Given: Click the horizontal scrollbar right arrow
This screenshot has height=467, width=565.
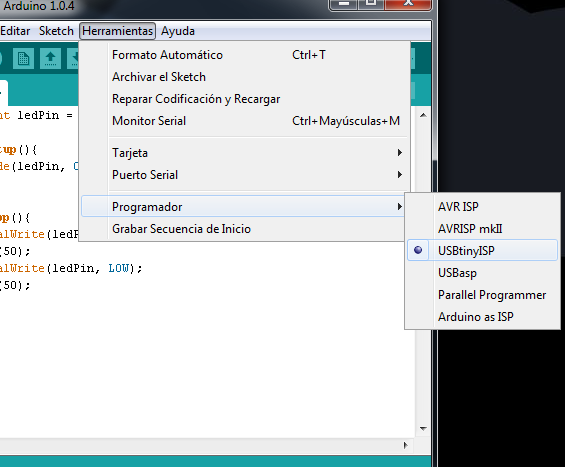Looking at the screenshot, I should pyautogui.click(x=406, y=445).
